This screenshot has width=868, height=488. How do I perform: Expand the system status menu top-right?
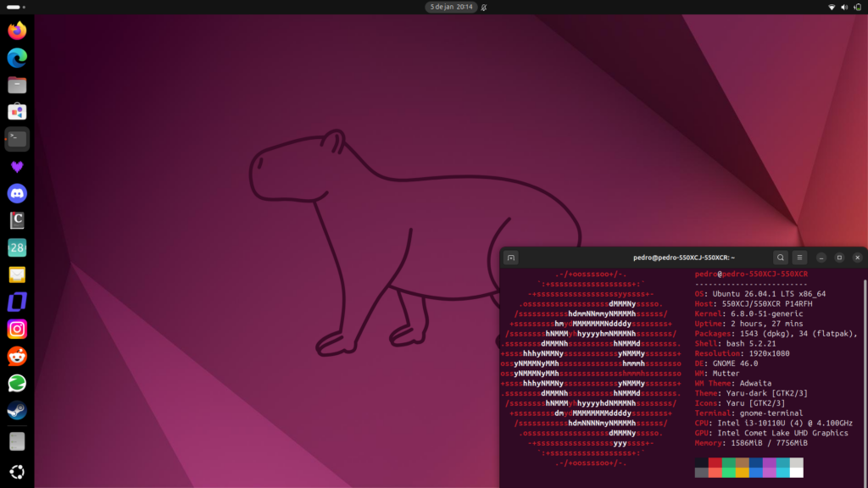point(844,8)
